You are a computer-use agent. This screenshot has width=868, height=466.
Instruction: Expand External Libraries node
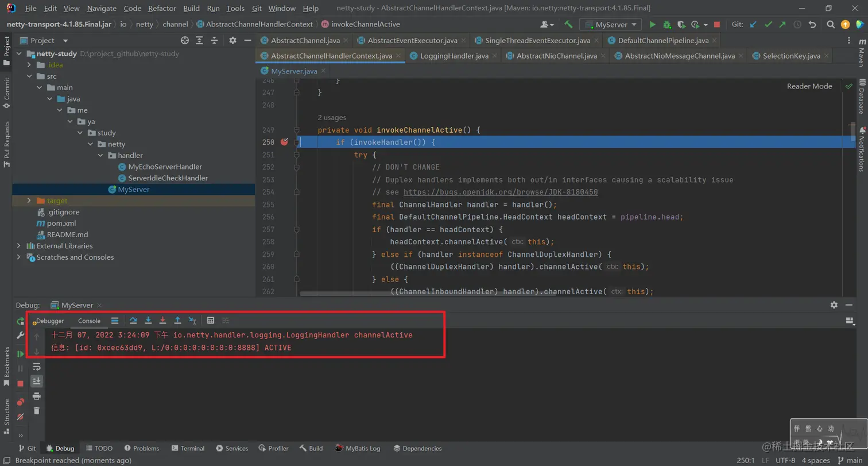coord(18,246)
